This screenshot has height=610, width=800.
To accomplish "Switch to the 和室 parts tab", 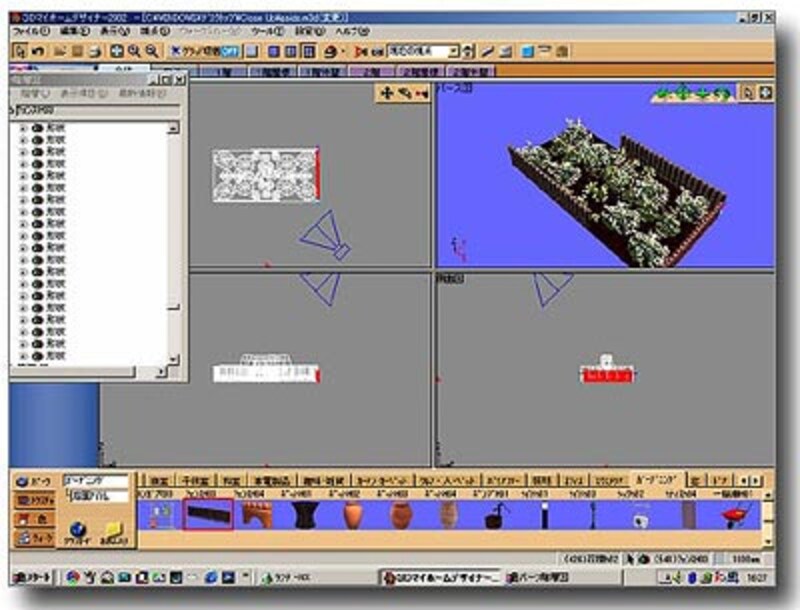I will tap(232, 480).
